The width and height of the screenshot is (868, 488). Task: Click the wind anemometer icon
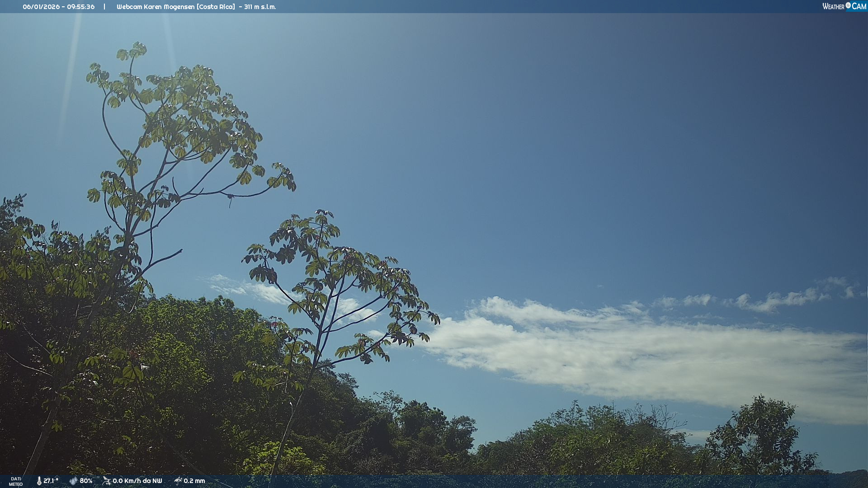tap(106, 481)
